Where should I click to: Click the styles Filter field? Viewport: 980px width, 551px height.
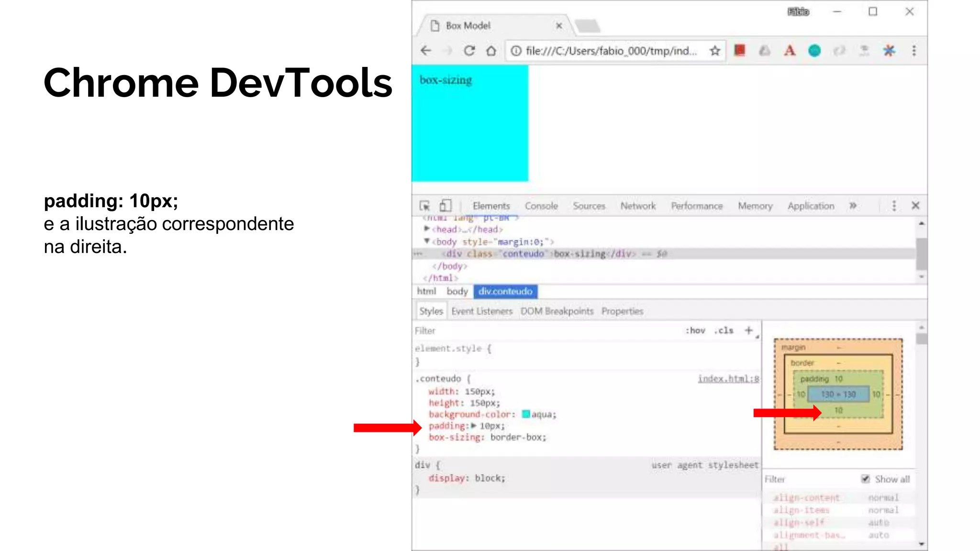click(x=546, y=331)
